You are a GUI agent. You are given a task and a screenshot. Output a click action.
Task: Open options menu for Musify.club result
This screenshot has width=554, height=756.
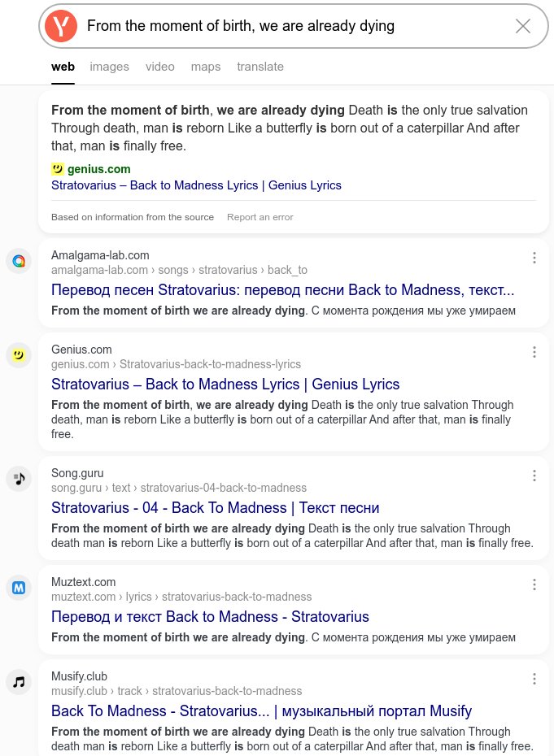[x=534, y=679]
